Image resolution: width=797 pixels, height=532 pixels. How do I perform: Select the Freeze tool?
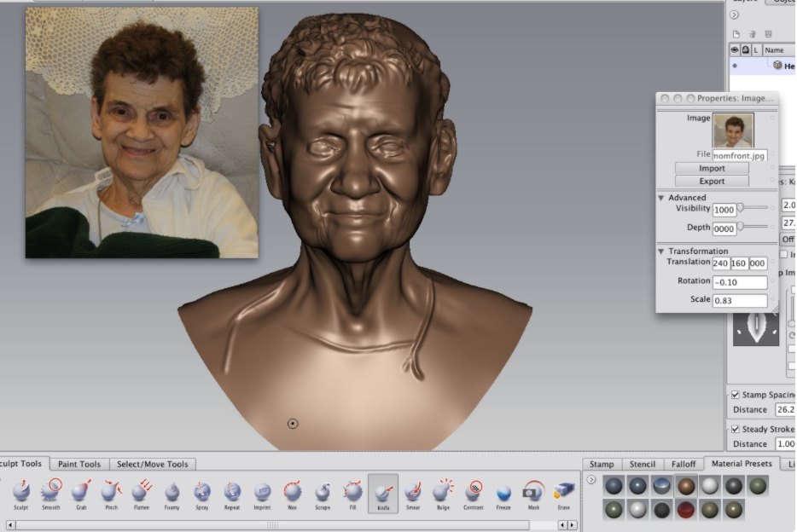click(x=503, y=495)
